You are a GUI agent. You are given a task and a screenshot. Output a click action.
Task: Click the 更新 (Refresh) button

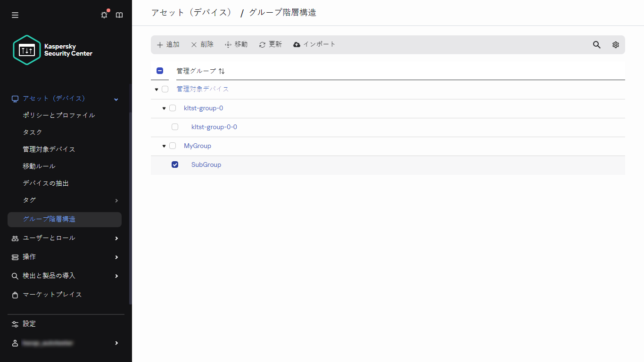pyautogui.click(x=270, y=44)
